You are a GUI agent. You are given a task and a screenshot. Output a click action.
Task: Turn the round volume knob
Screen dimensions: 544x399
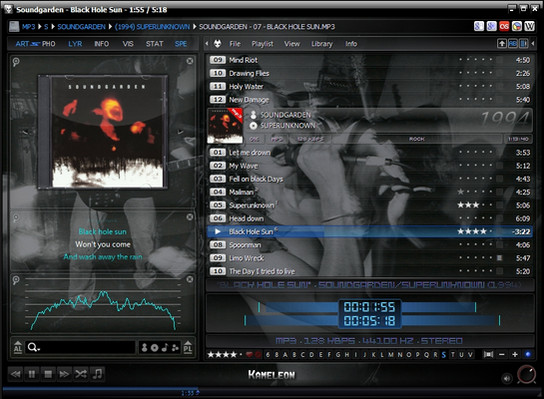click(x=526, y=375)
